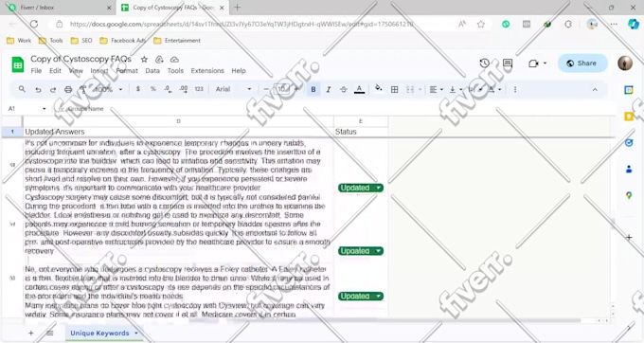The image size is (644, 343).
Task: Open Entertainment bookmarks folder
Action: click(177, 41)
